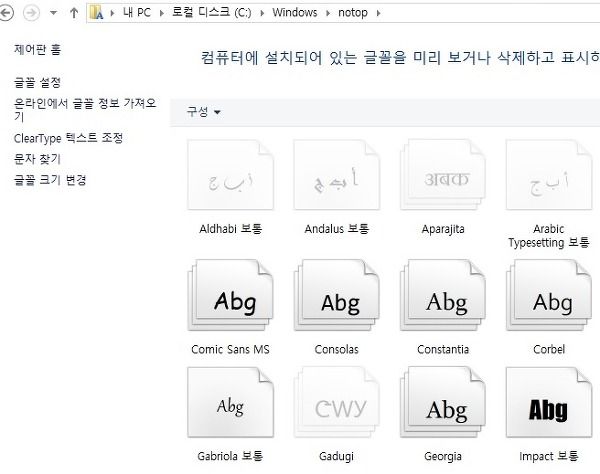Select the Consolas font family icon
The width and height of the screenshot is (600, 474).
click(337, 295)
